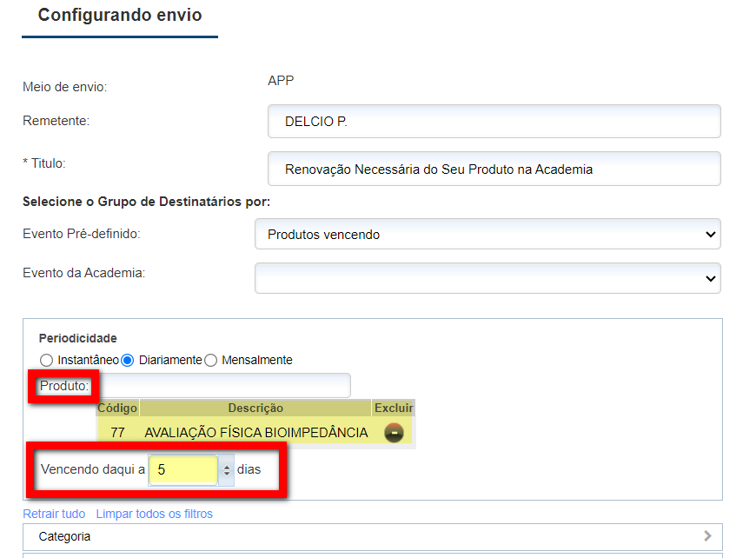Open the Evento Pré-definido dropdown
This screenshot has height=558, width=756.
[488, 234]
